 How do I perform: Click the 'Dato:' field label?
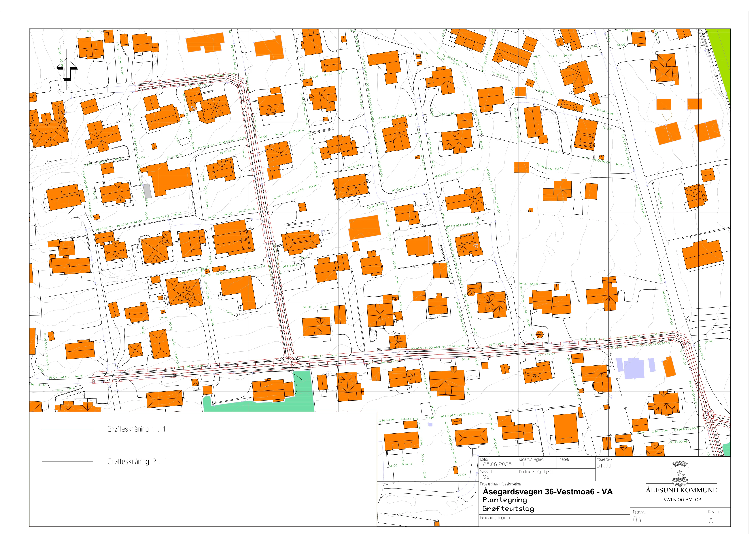[x=484, y=459]
